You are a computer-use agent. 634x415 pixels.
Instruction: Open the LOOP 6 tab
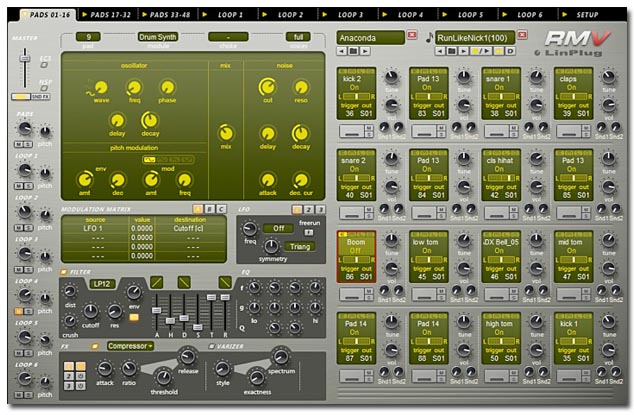526,15
